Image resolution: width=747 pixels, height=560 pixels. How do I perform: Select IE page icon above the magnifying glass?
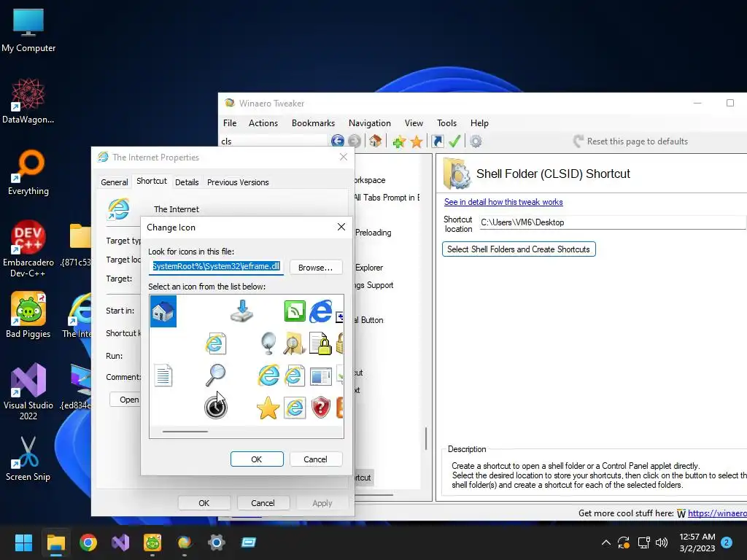pos(215,343)
